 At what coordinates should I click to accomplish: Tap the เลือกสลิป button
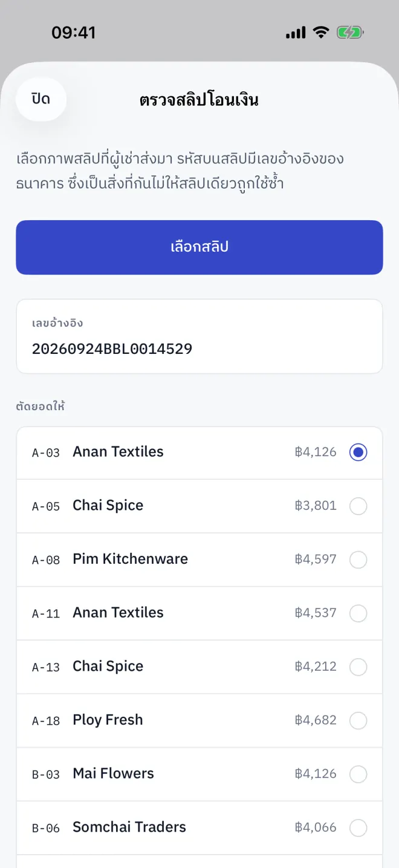pyautogui.click(x=199, y=247)
